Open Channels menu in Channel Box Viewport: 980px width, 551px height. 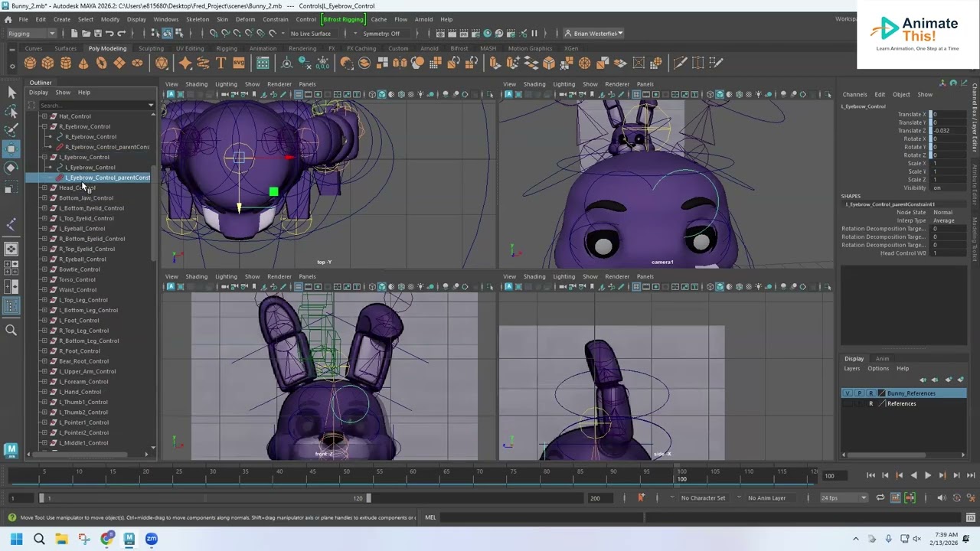pyautogui.click(x=854, y=95)
